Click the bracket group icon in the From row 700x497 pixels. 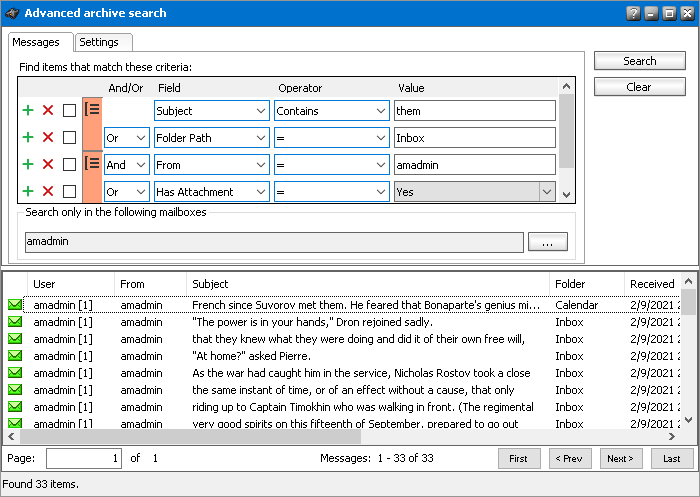92,164
